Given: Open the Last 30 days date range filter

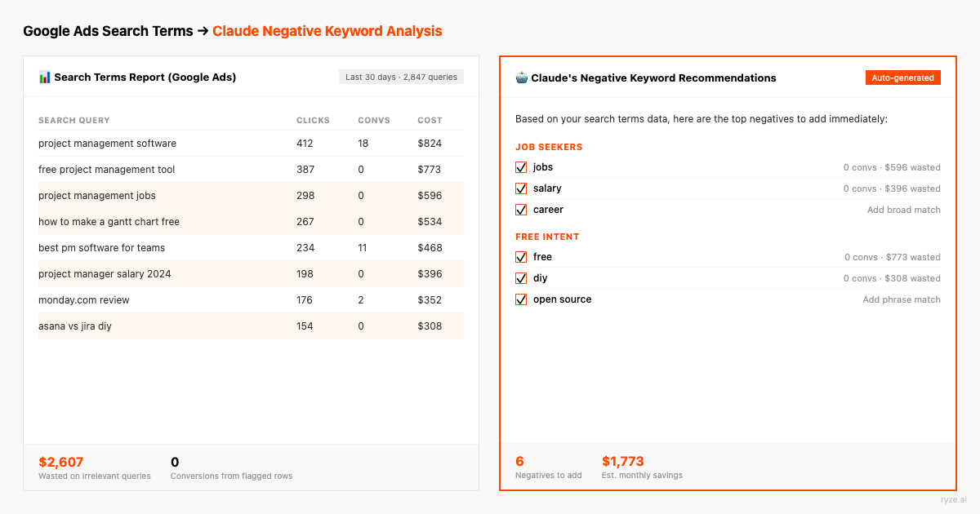Looking at the screenshot, I should tap(401, 76).
